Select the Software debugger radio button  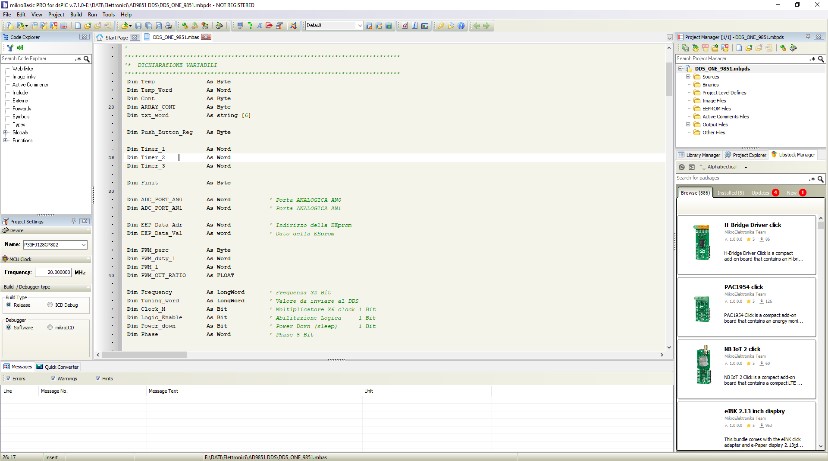[8, 327]
